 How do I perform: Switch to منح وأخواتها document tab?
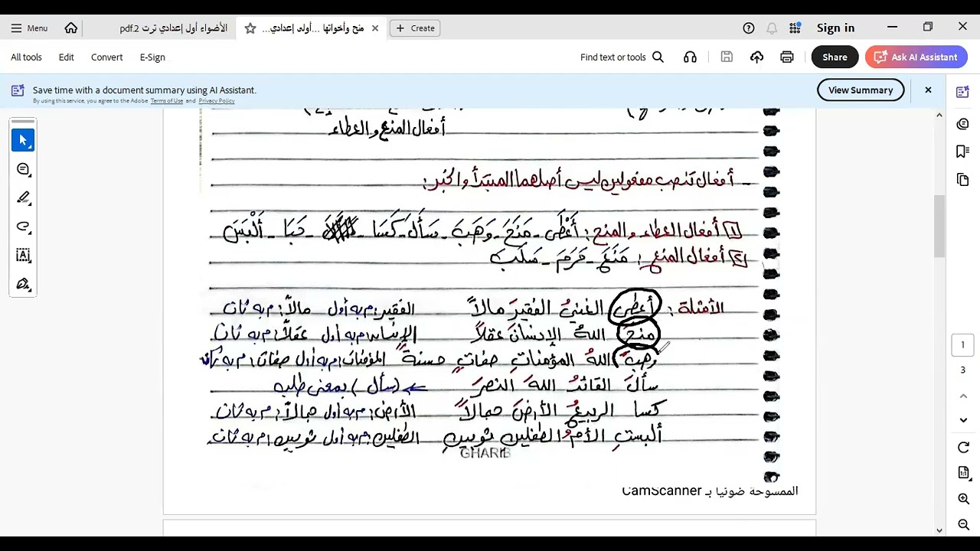point(312,28)
